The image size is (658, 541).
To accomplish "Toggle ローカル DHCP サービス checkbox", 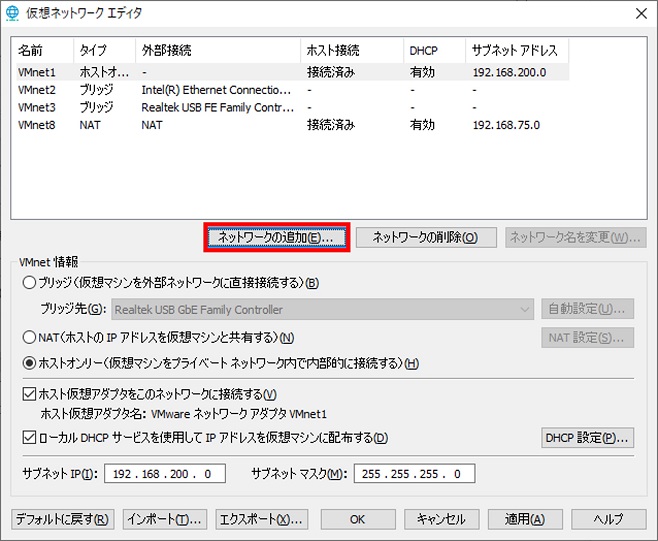I will pyautogui.click(x=29, y=438).
